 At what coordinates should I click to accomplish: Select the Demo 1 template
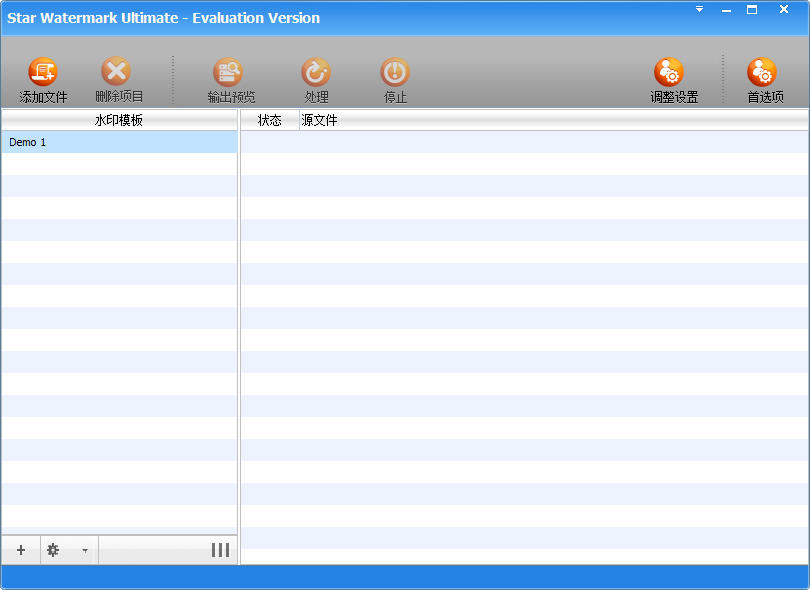[x=119, y=142]
